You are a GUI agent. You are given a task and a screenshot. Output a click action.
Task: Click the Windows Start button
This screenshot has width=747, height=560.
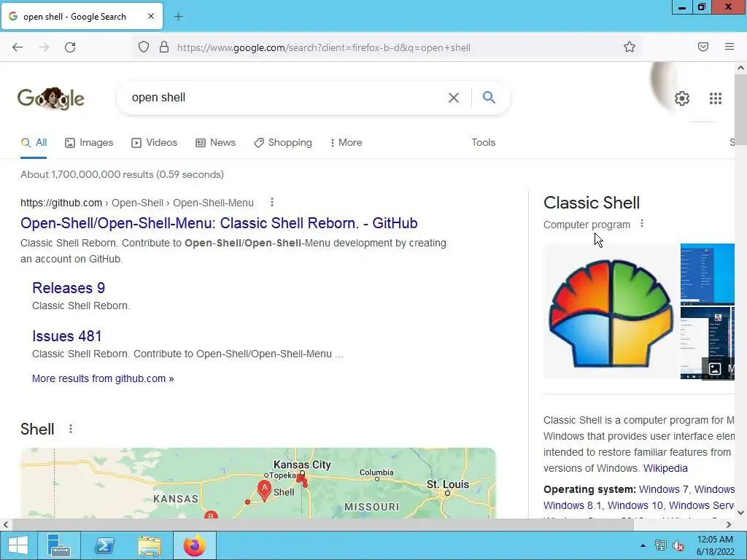click(18, 545)
